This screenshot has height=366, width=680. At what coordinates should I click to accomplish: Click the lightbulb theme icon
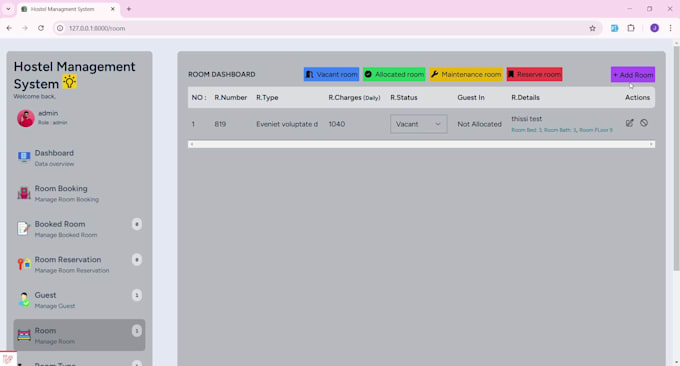tap(69, 82)
